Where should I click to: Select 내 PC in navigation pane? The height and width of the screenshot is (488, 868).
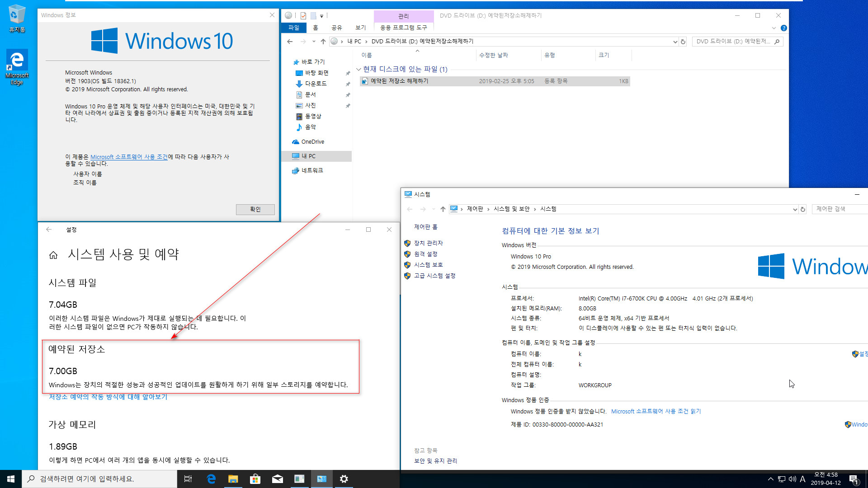(x=316, y=156)
